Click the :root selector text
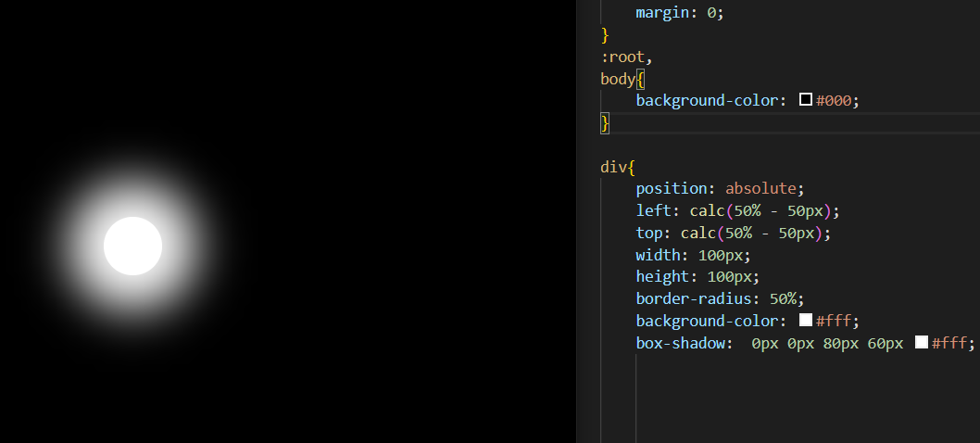Viewport: 980px width, 443px height. coord(622,57)
